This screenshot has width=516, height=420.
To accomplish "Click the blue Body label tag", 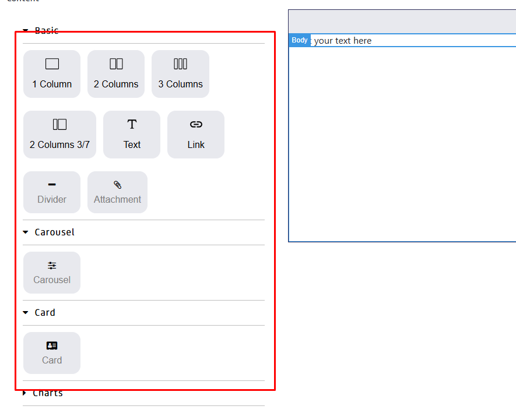I will pos(300,40).
